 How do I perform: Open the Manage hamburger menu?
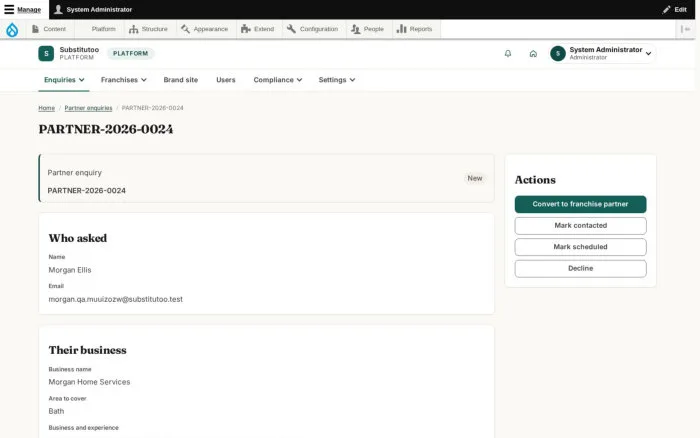22,9
